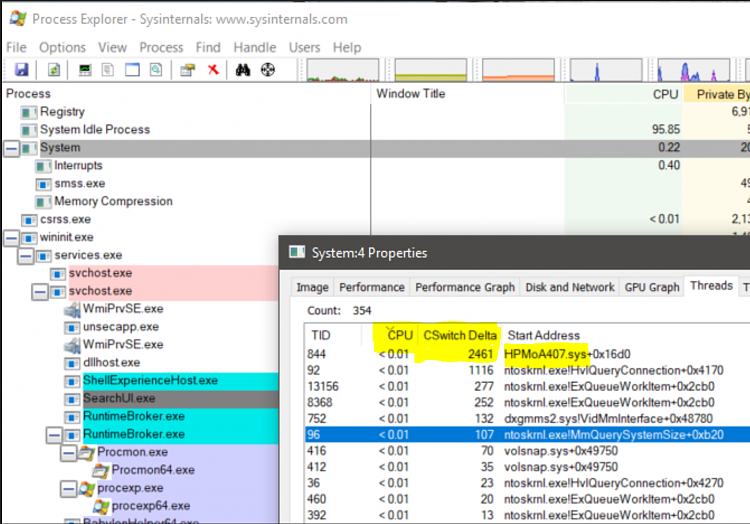This screenshot has width=750, height=524.
Task: Click the Save toolbar icon
Action: (x=22, y=70)
